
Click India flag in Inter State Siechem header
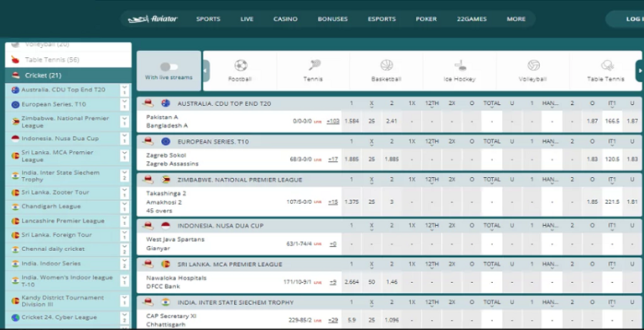166,302
